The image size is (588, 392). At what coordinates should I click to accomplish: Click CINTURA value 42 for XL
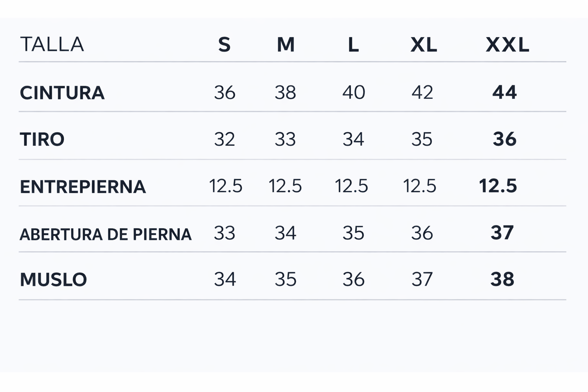[x=422, y=92]
